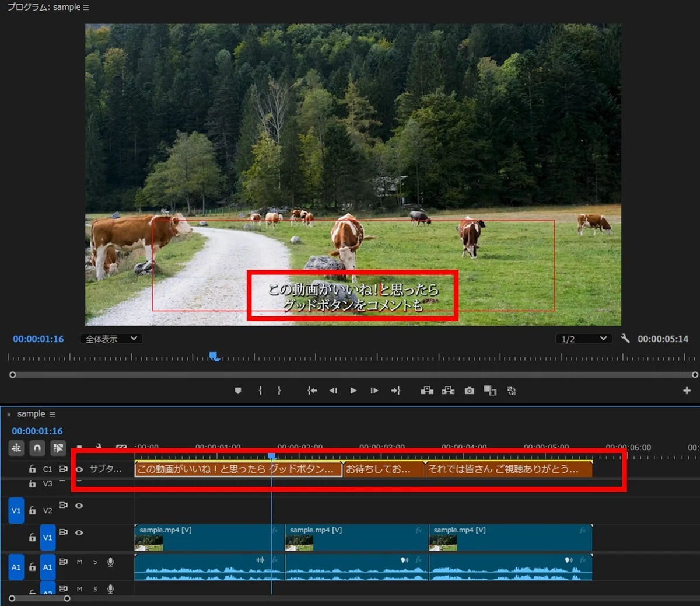This screenshot has height=606, width=700.
Task: Click the Extract button
Action: point(448,391)
